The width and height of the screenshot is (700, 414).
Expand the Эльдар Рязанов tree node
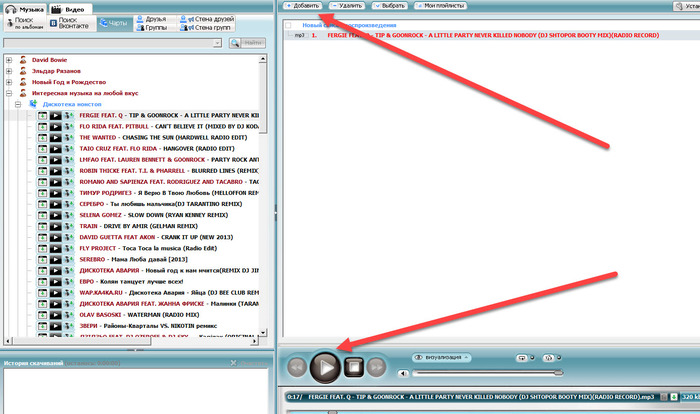(x=8, y=70)
